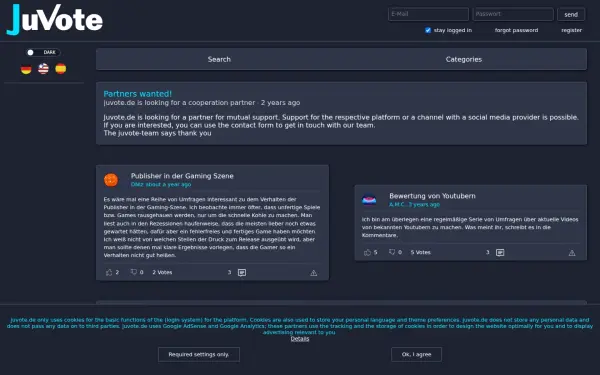
Task: Click '2 Votes' on Publisher post
Action: click(162, 272)
